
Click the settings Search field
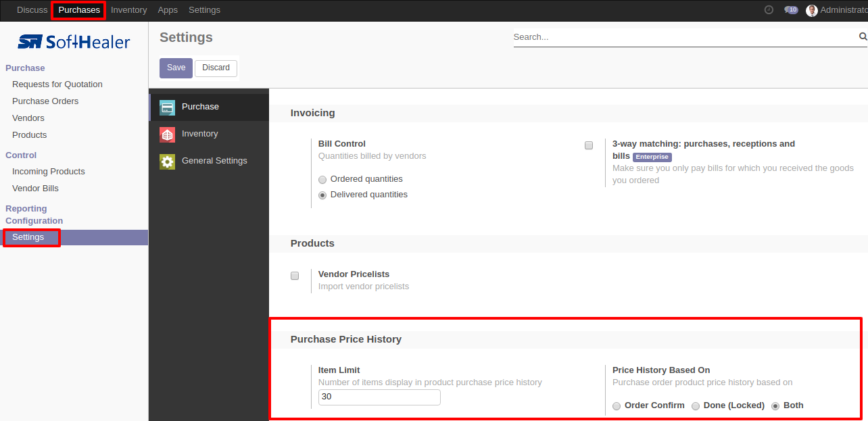(685, 37)
